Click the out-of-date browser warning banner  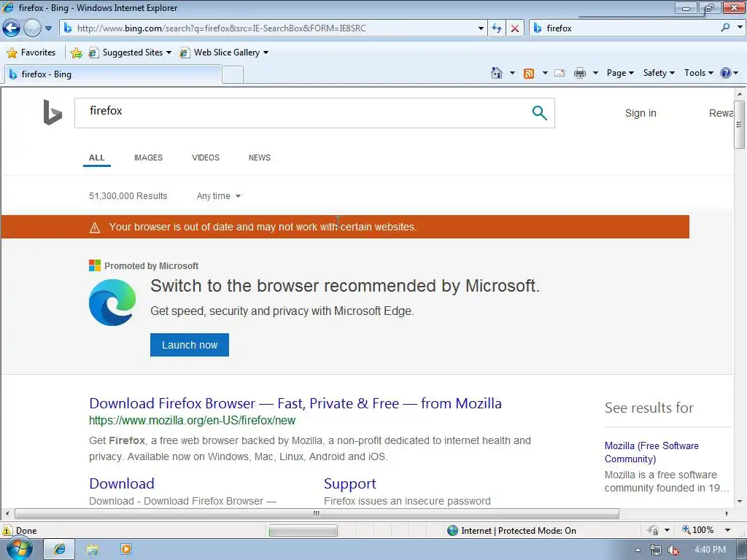345,227
